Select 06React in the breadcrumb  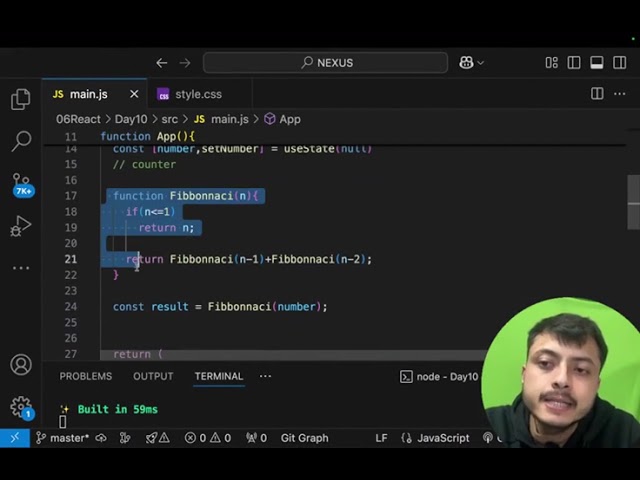point(78,119)
